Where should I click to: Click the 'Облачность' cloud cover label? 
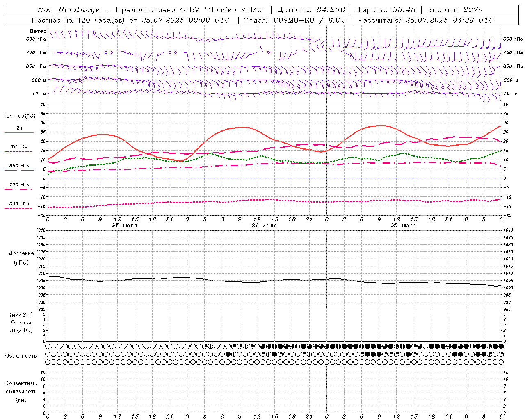21,356
